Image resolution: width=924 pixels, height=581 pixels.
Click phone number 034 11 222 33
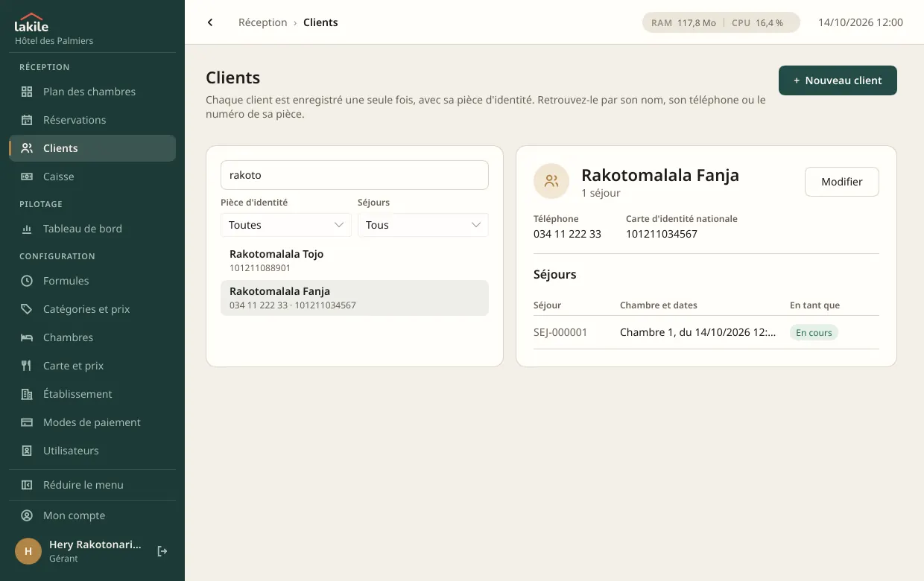click(x=567, y=234)
